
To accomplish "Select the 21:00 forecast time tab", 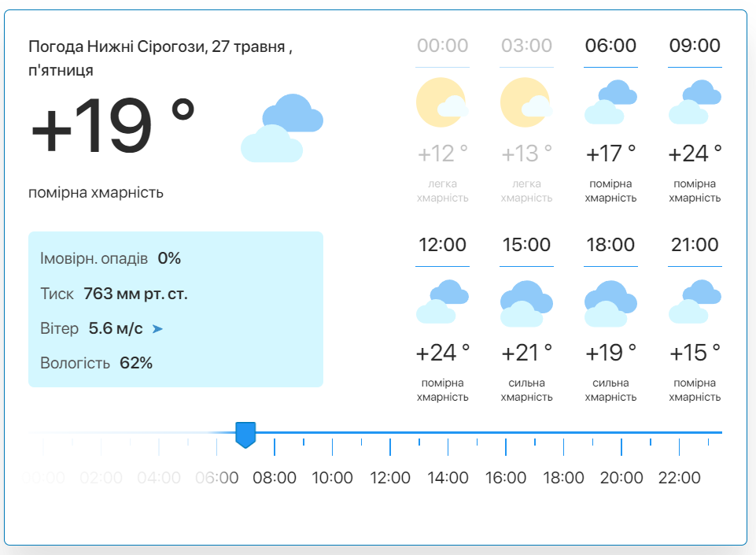I will [x=695, y=245].
